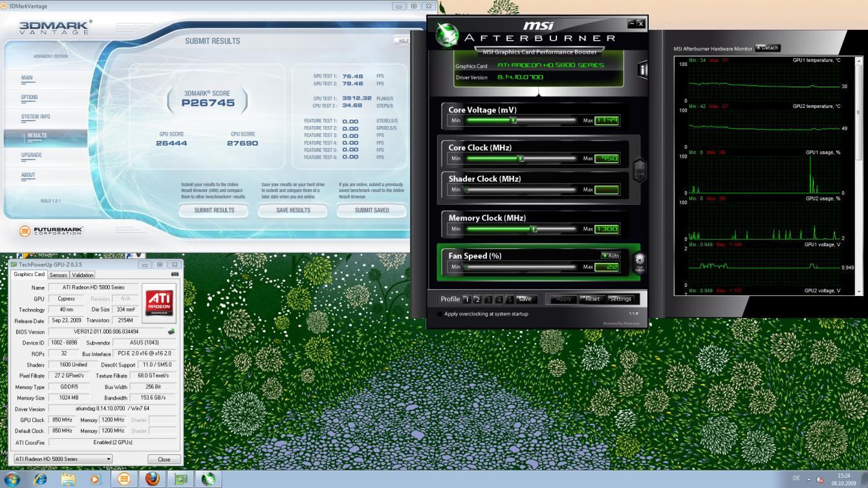Click Close button in GPU-Z

tap(164, 459)
